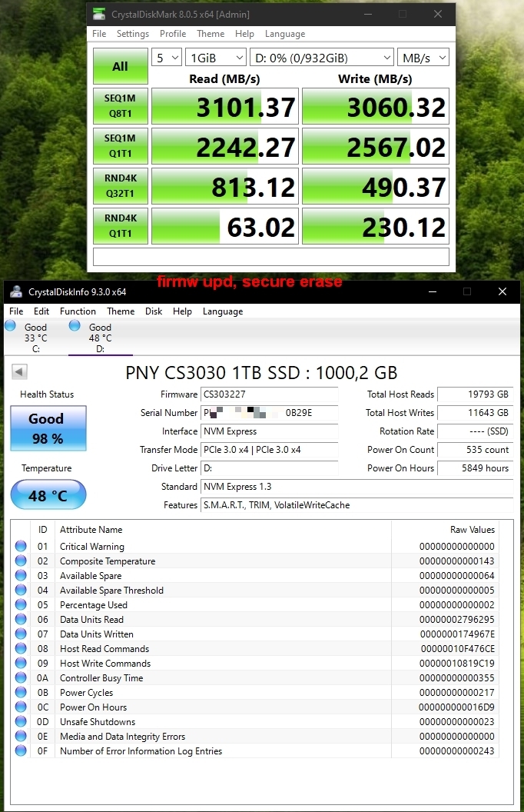Open the MB/s unit dropdown
Viewport: 524px width, 812px height.
pos(423,58)
